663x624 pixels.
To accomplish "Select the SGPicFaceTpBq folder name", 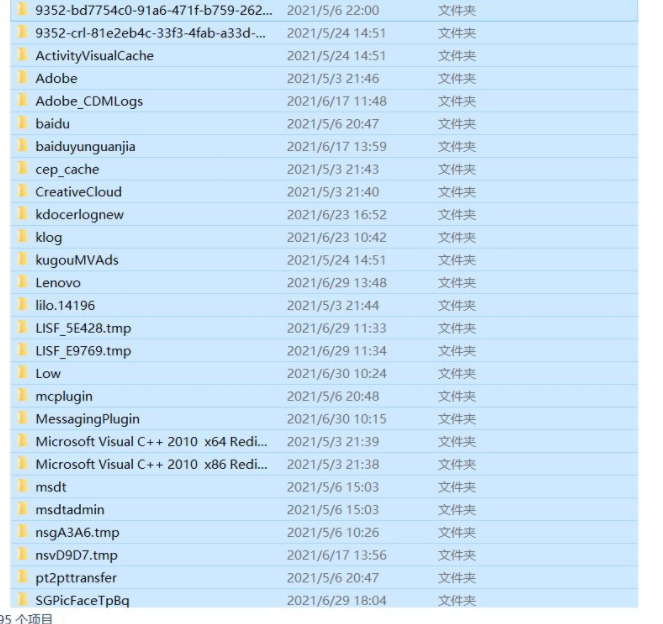I will [82, 600].
